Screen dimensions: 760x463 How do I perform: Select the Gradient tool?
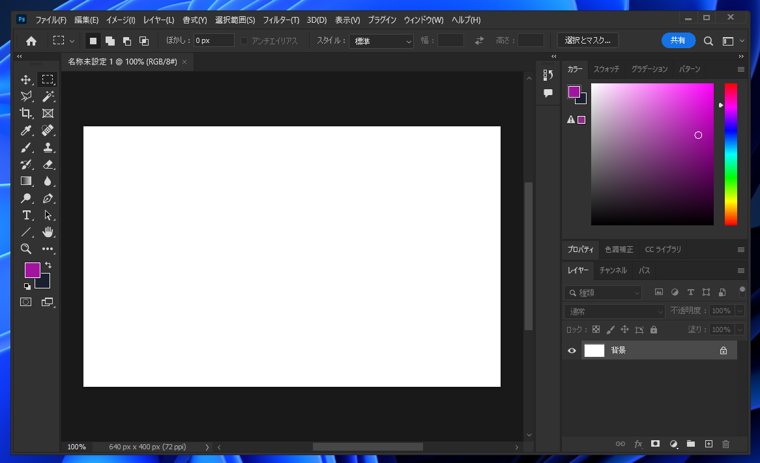click(26, 181)
